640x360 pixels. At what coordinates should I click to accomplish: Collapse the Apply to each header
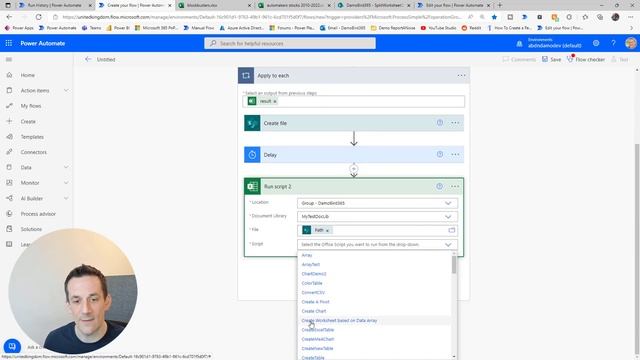pos(354,76)
